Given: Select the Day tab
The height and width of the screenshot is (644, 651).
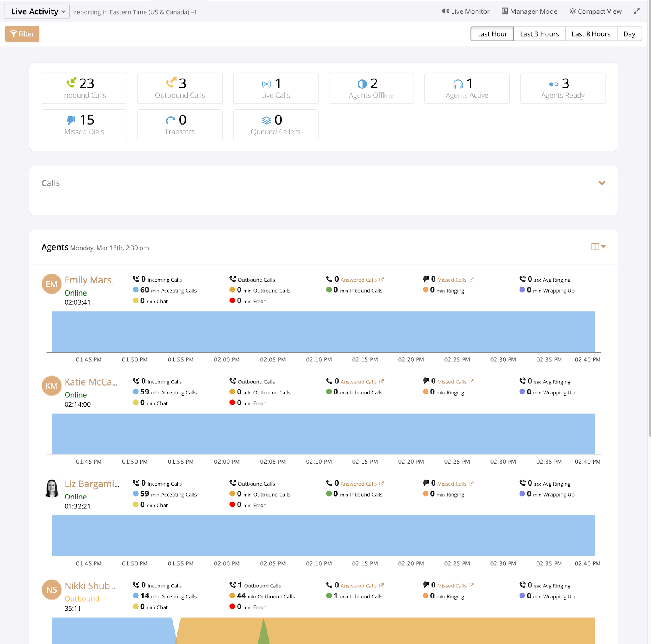Looking at the screenshot, I should pos(629,34).
